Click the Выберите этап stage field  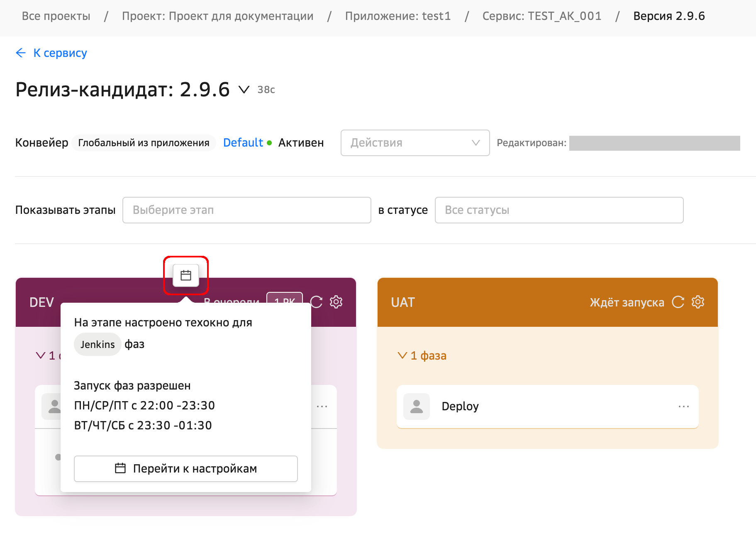click(246, 210)
